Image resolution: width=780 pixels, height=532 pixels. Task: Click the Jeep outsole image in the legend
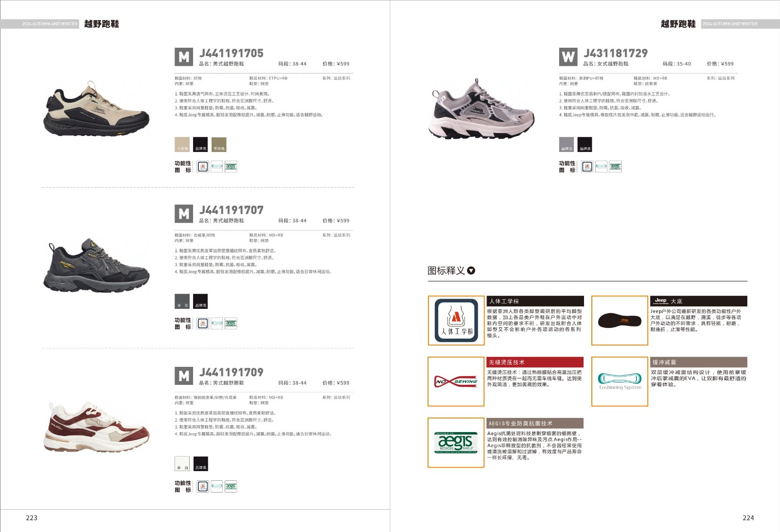click(620, 321)
